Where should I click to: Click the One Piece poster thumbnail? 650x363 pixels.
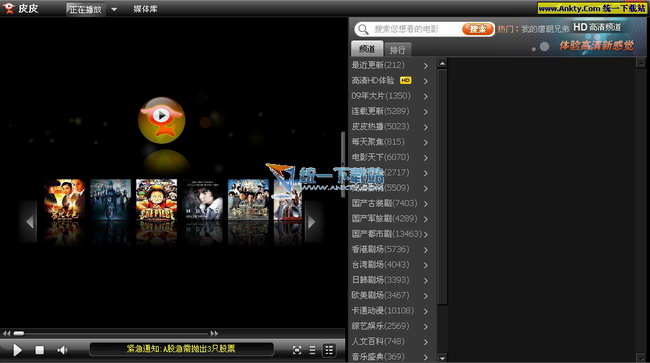(156, 200)
